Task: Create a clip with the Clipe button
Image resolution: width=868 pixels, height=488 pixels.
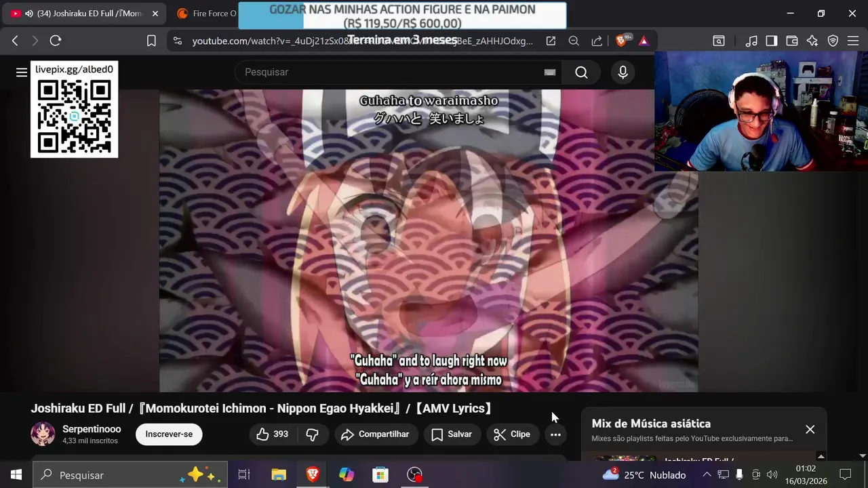Action: [x=513, y=434]
